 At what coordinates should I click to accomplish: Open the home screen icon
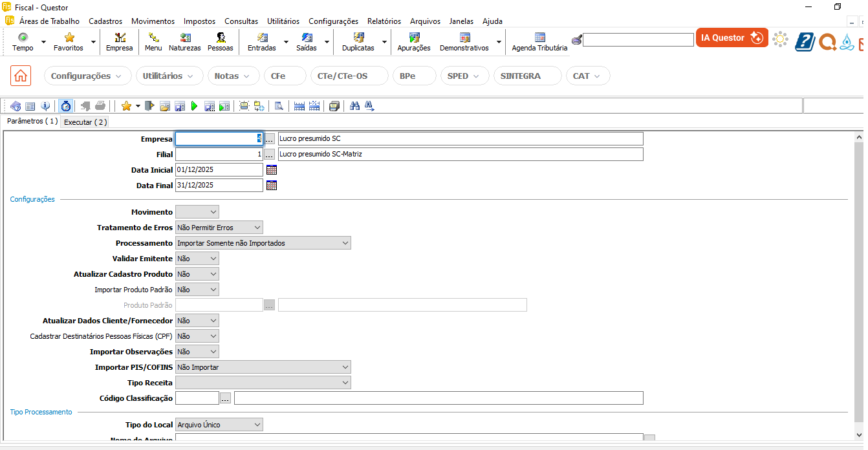(21, 76)
